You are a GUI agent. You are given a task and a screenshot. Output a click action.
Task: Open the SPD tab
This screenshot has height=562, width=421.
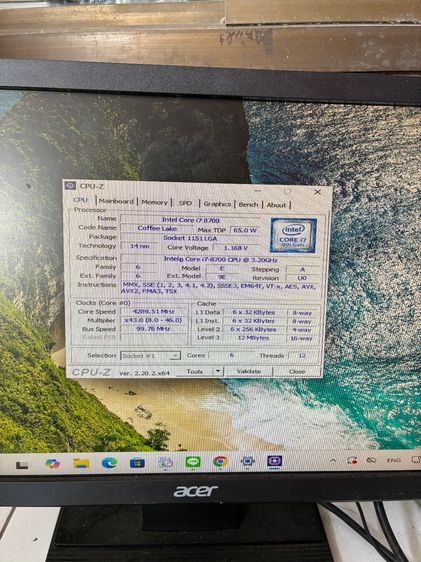click(185, 203)
